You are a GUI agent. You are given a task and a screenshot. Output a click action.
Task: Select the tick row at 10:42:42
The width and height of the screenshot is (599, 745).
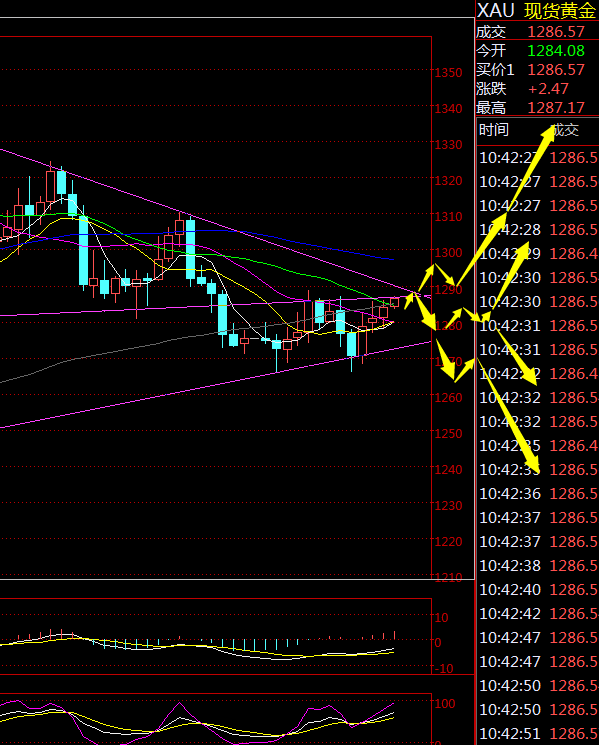click(x=538, y=614)
